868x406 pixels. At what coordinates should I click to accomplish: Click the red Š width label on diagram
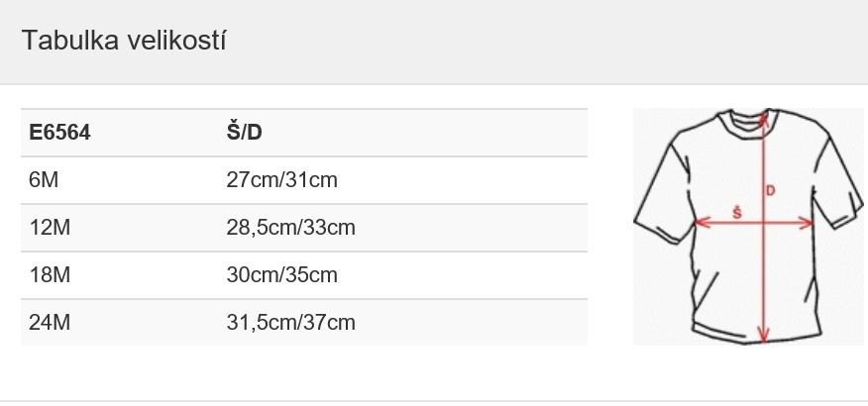737,212
